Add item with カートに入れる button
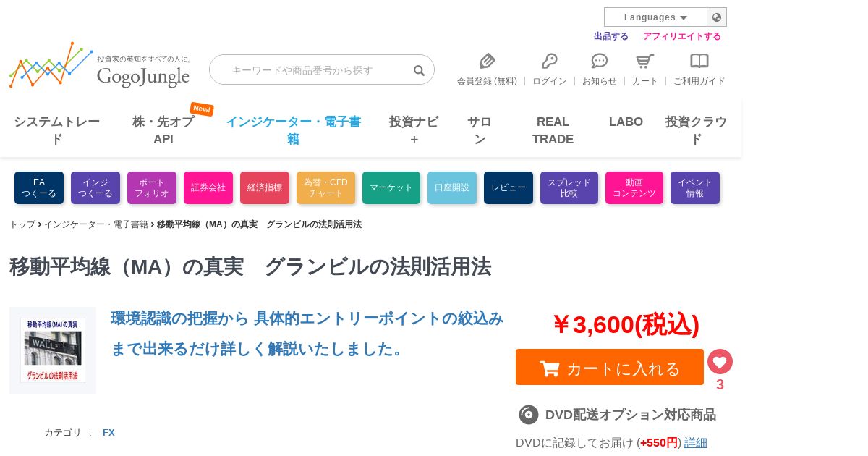 pos(610,367)
